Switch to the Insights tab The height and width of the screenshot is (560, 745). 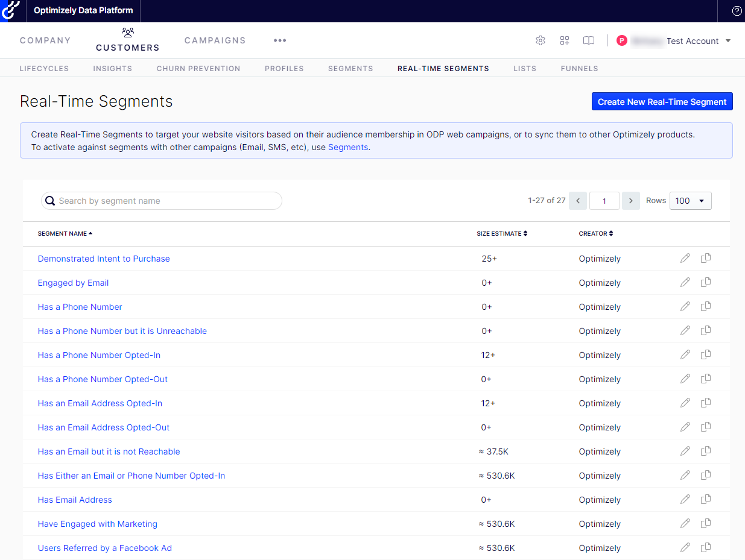(112, 69)
